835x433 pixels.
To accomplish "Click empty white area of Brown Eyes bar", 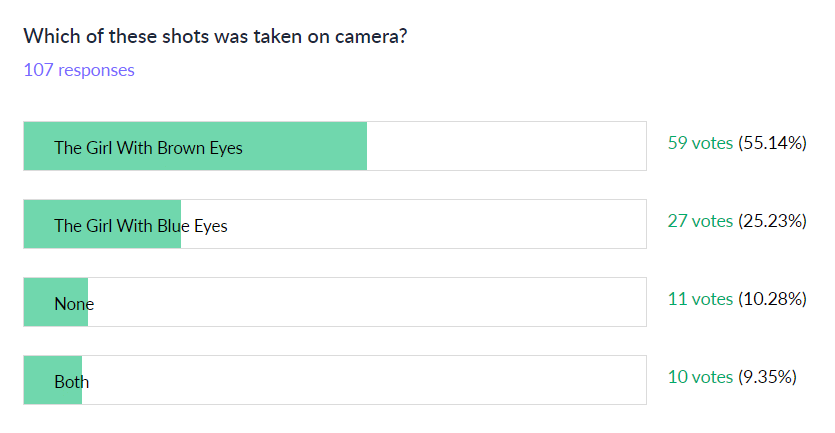I will 506,146.
